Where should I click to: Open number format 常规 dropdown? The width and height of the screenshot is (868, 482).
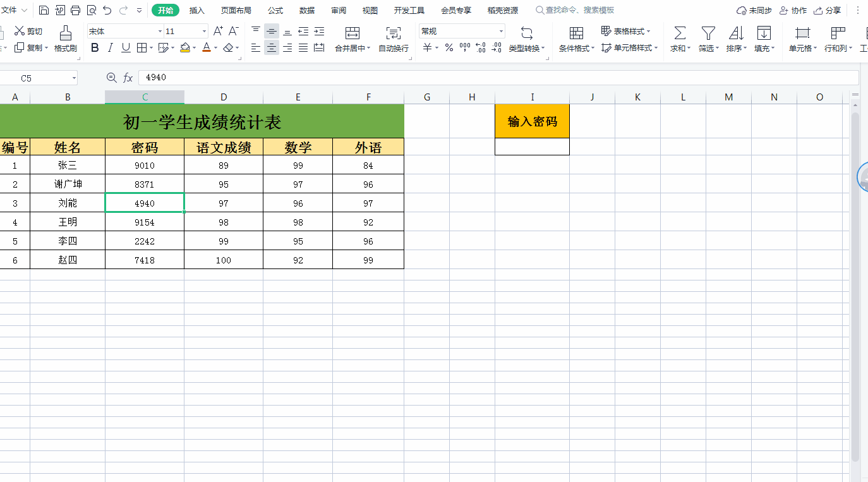501,31
